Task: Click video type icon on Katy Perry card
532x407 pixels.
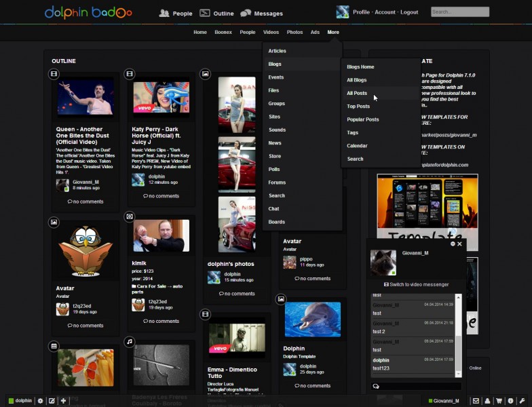Action: coord(129,73)
